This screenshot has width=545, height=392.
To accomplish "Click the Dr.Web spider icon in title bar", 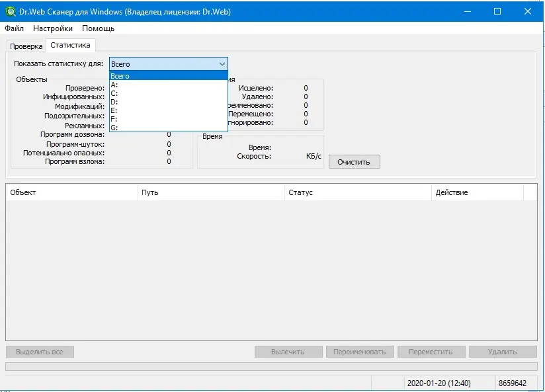I will 11,11.
